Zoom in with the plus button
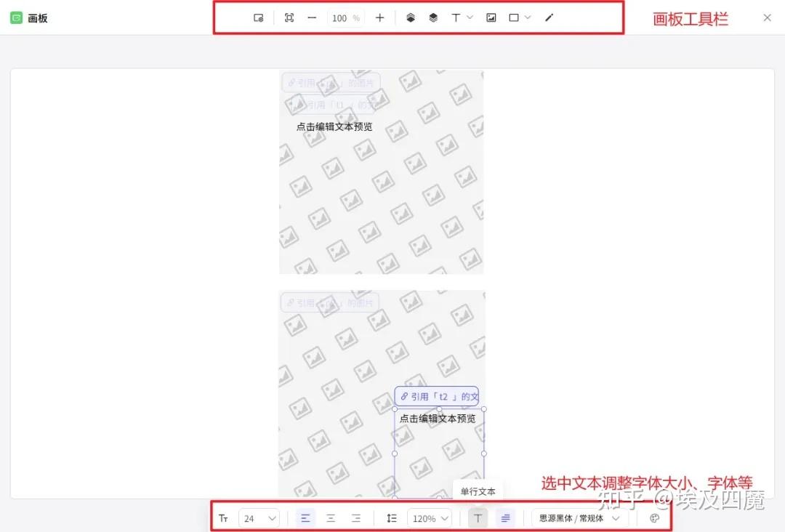This screenshot has width=785, height=532. [x=379, y=18]
